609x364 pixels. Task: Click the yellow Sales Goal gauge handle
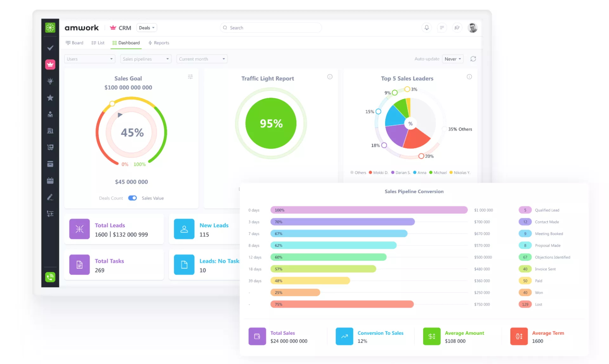[x=112, y=104]
